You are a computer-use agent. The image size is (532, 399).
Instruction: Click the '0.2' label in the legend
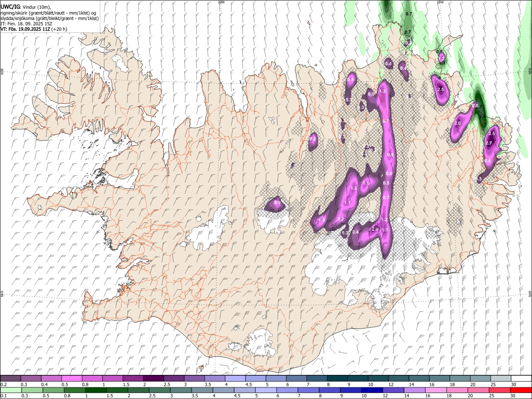tap(4, 384)
